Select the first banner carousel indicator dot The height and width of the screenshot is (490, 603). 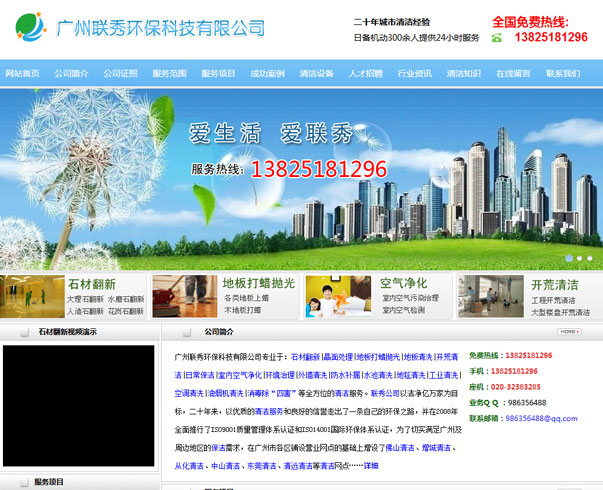click(570, 257)
